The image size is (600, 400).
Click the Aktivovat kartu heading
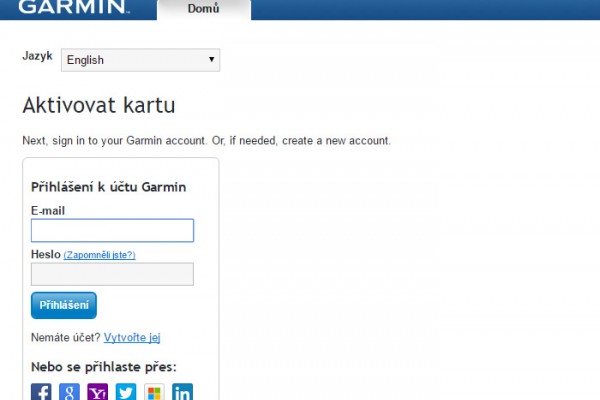pos(99,105)
